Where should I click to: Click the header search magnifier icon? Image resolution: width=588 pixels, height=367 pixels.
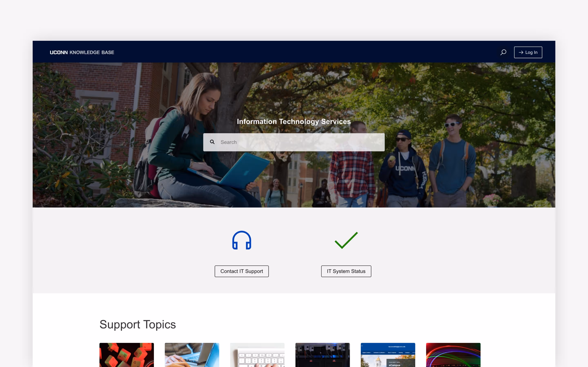(503, 52)
